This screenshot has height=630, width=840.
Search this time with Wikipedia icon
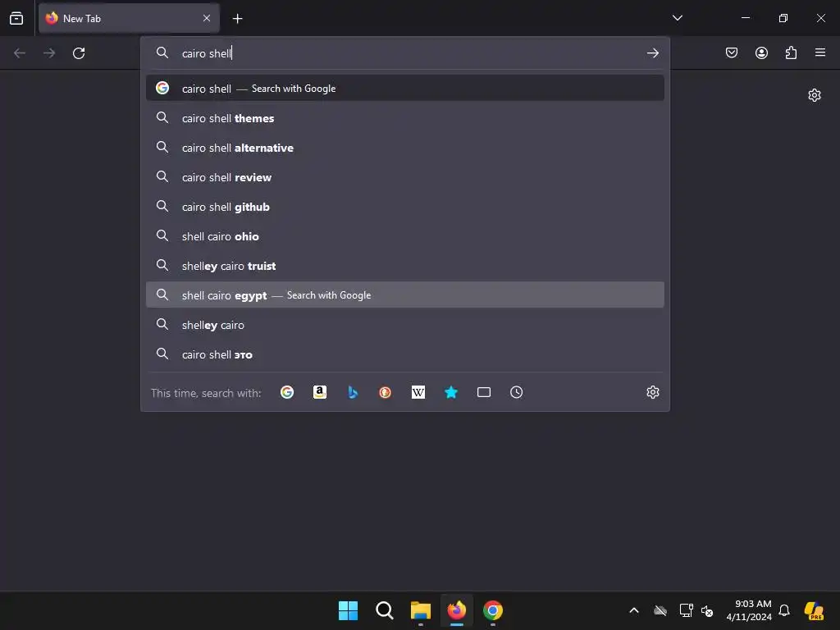pos(418,393)
